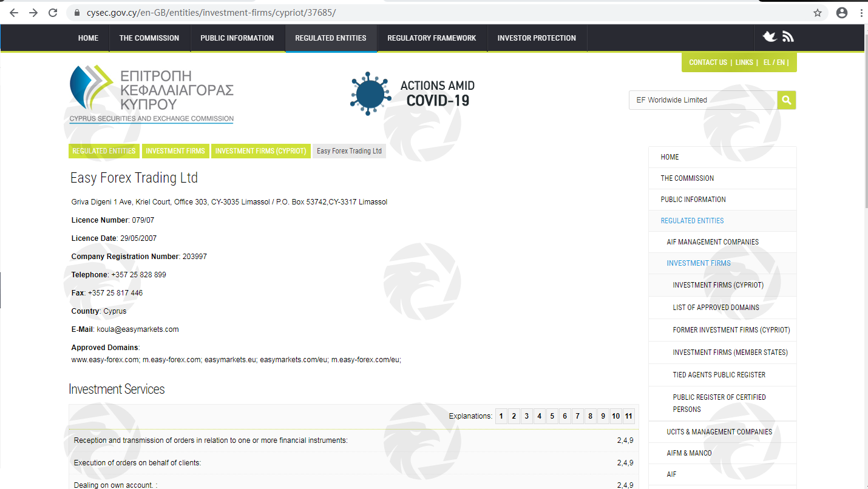Select HOME in the sidebar
Image resolution: width=868 pixels, height=489 pixels.
coord(722,157)
